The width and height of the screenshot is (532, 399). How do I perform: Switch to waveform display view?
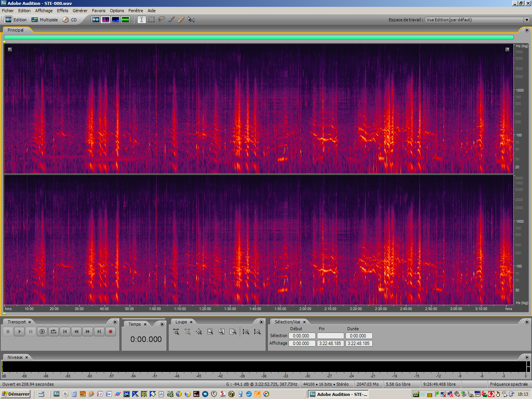coord(96,19)
